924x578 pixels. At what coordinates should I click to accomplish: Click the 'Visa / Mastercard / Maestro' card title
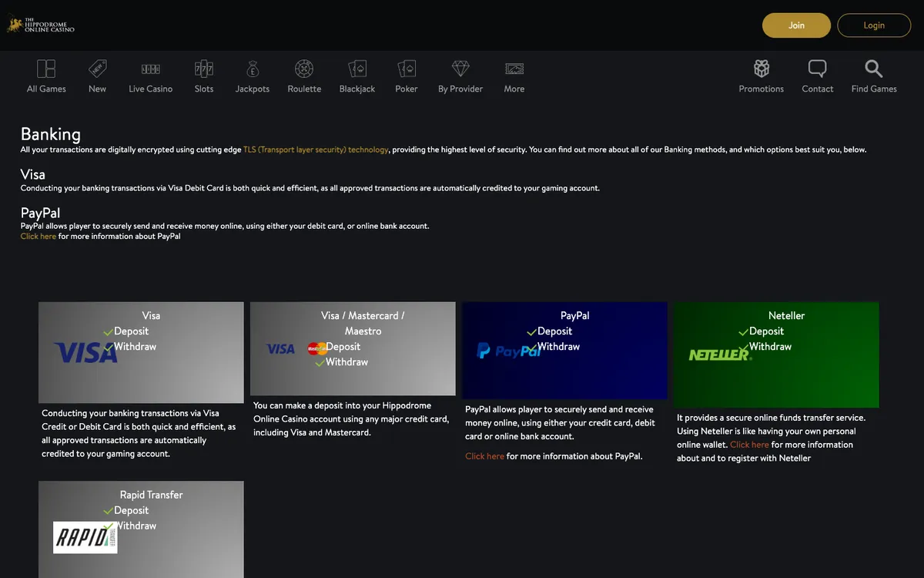pyautogui.click(x=363, y=324)
